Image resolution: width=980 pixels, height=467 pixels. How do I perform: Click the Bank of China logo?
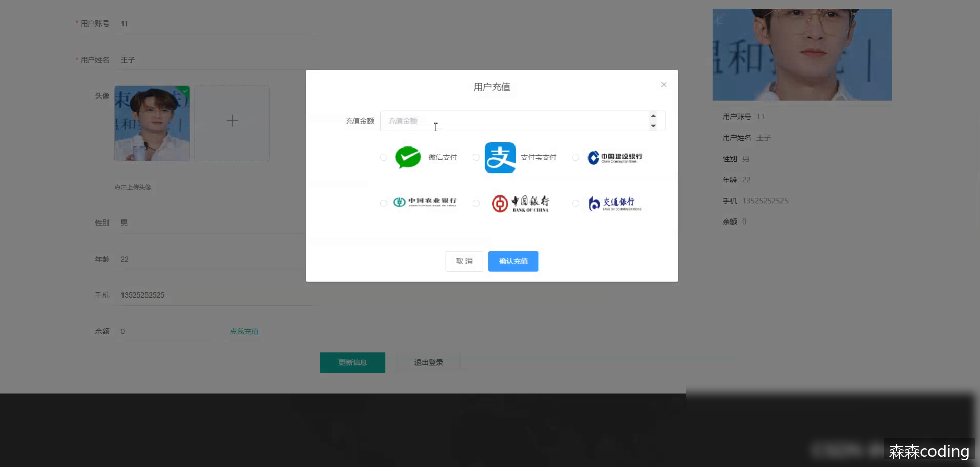tap(521, 203)
